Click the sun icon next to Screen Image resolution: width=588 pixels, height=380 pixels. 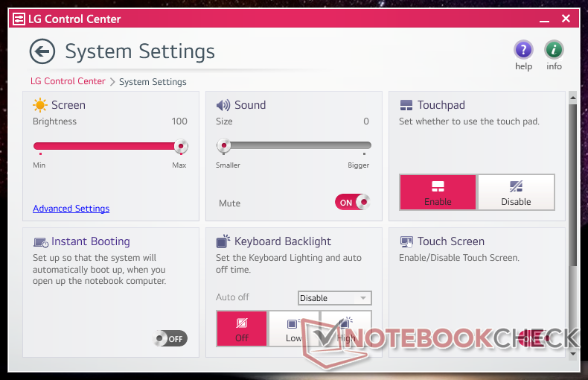[39, 105]
